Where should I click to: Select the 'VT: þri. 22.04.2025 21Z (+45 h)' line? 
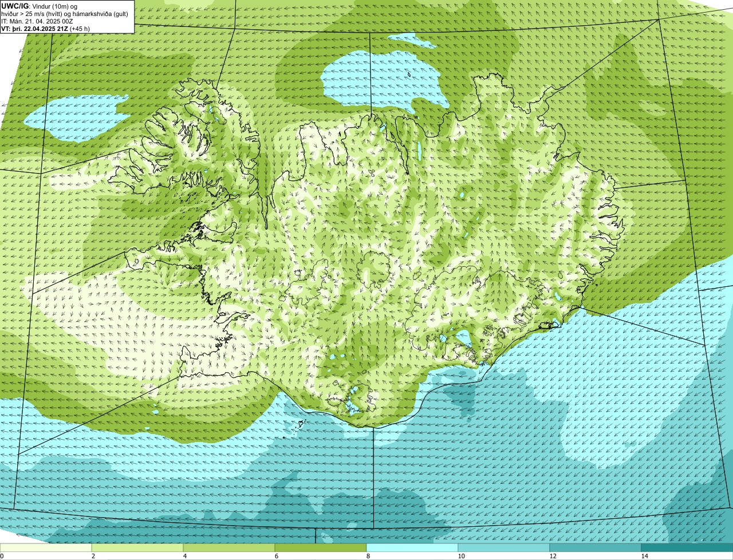pos(45,28)
